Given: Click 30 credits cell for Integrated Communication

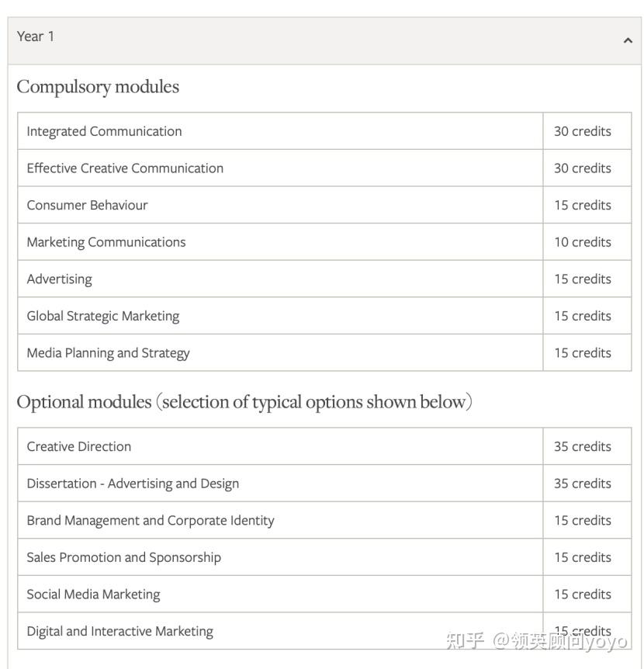Looking at the screenshot, I should pos(582,131).
